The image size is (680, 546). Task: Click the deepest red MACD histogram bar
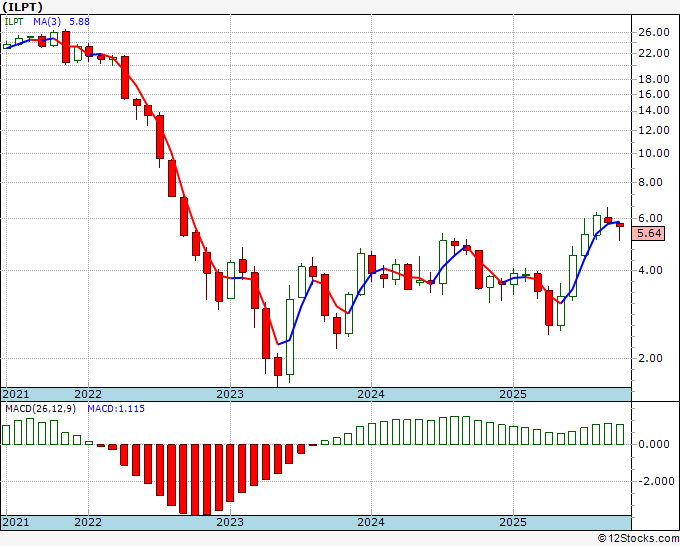(195, 480)
